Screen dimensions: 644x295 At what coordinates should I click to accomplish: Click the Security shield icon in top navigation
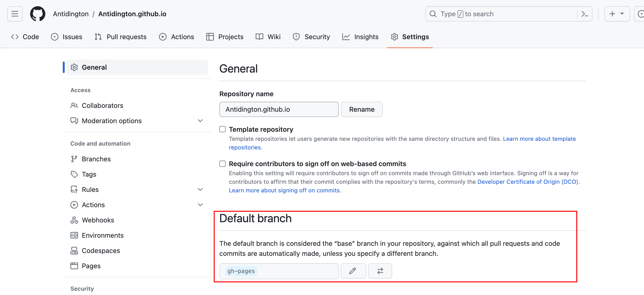(296, 37)
